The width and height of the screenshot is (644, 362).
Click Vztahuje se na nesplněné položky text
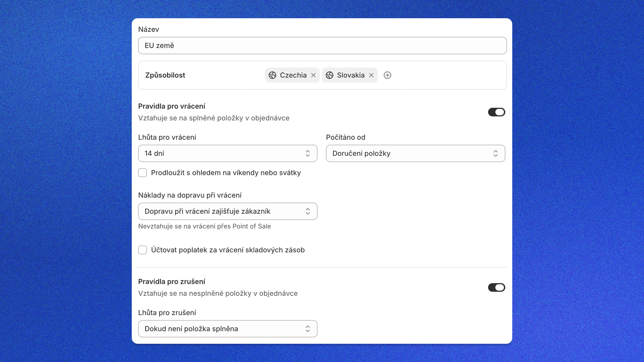point(218,294)
